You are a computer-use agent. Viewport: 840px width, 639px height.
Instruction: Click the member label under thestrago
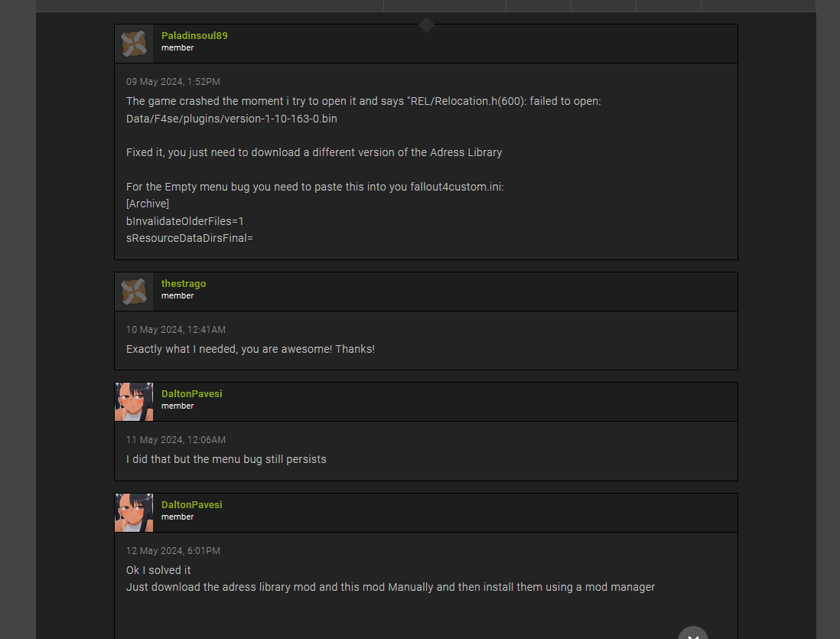177,296
